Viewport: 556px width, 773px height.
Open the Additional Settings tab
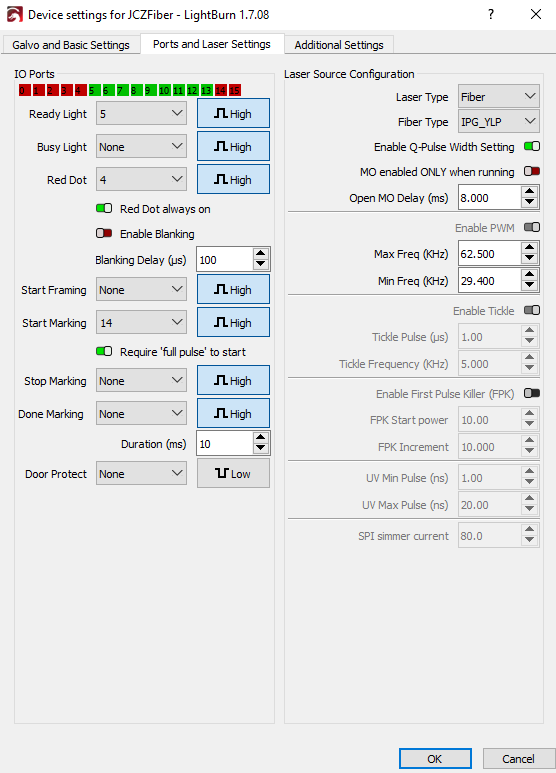coord(339,45)
